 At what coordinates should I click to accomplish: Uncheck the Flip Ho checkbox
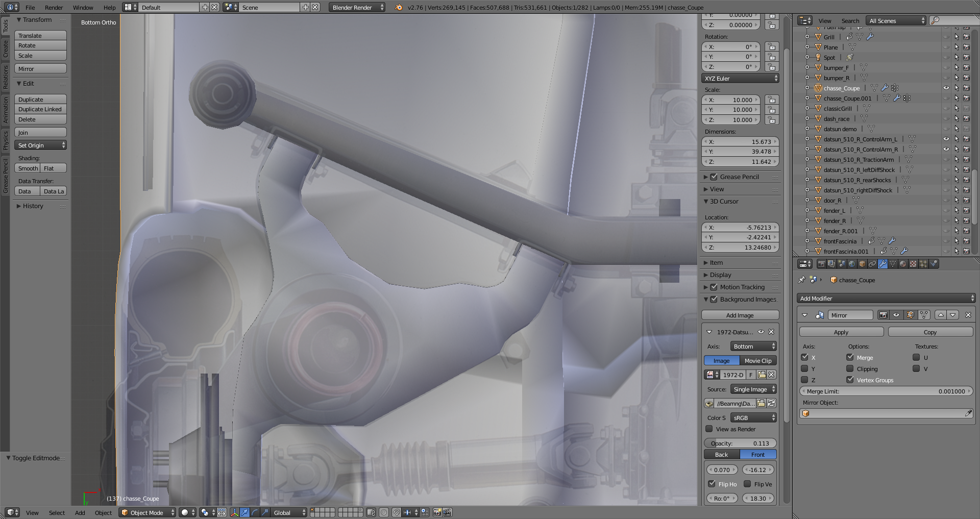[x=712, y=484]
